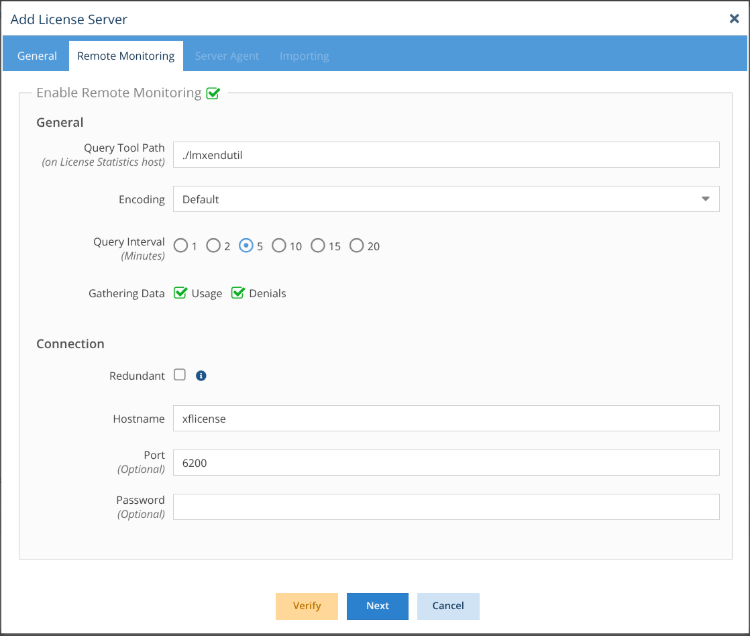Image resolution: width=750 pixels, height=636 pixels.
Task: Click the Verify button
Action: point(307,606)
